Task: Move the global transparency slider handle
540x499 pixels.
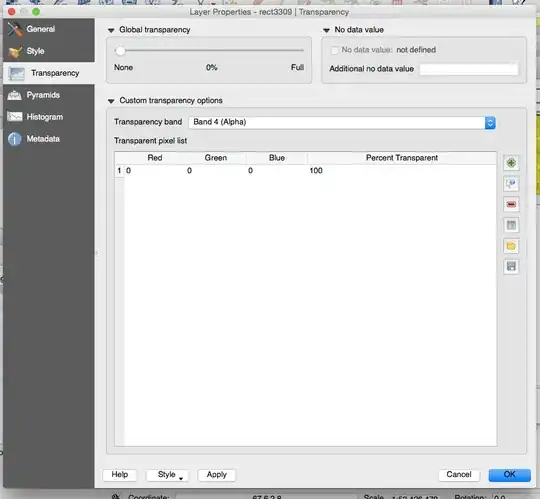Action: coord(120,51)
